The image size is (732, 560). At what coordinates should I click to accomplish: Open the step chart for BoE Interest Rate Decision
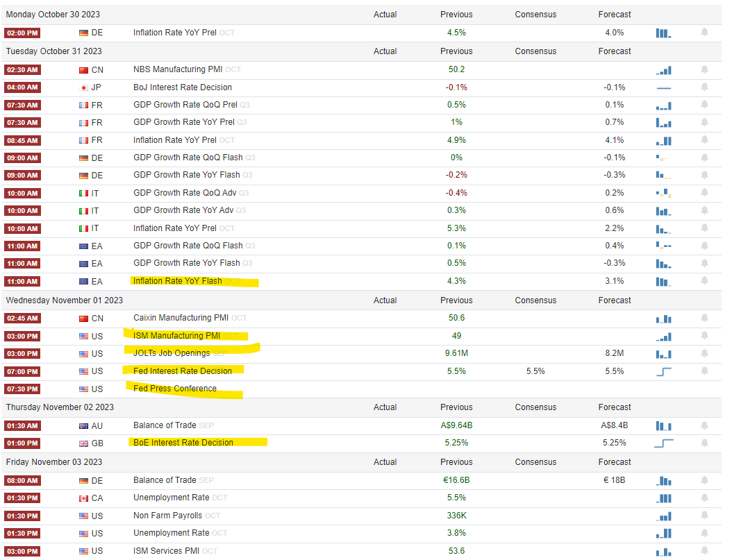[x=664, y=443]
